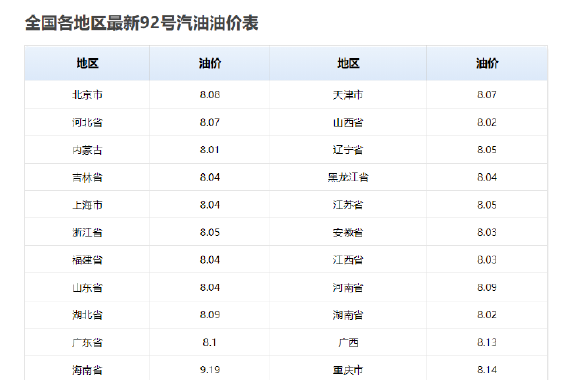Select the 山西省 region cell

(348, 123)
